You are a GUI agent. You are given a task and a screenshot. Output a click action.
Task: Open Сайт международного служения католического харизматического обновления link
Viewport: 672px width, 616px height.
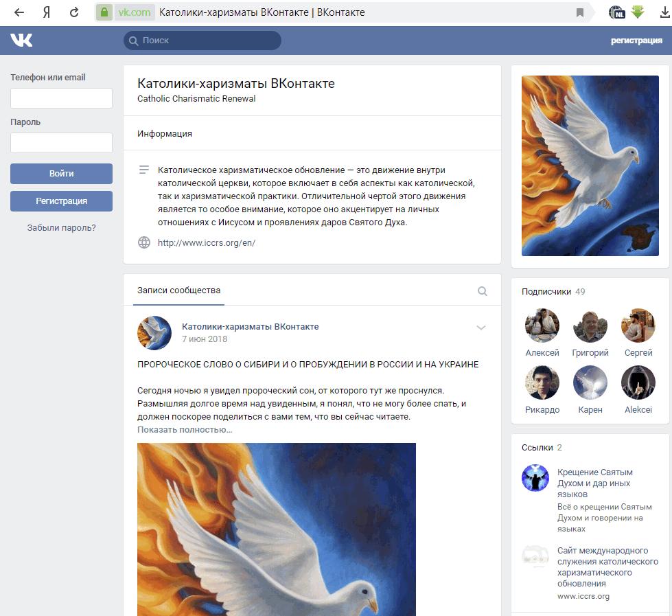(x=607, y=567)
